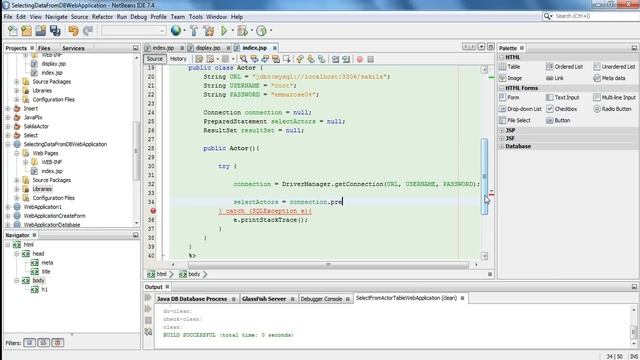Toggle History view in editor
This screenshot has width=640, height=360.
(x=178, y=59)
